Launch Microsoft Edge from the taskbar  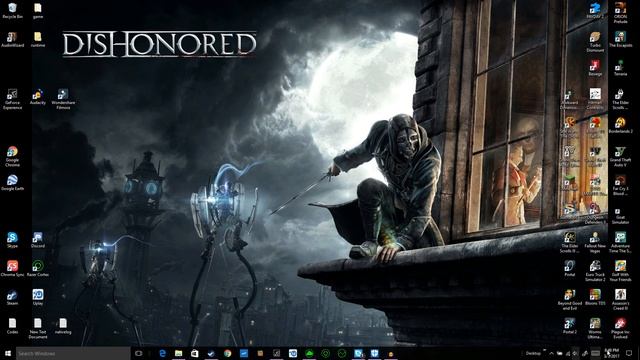(x=162, y=353)
